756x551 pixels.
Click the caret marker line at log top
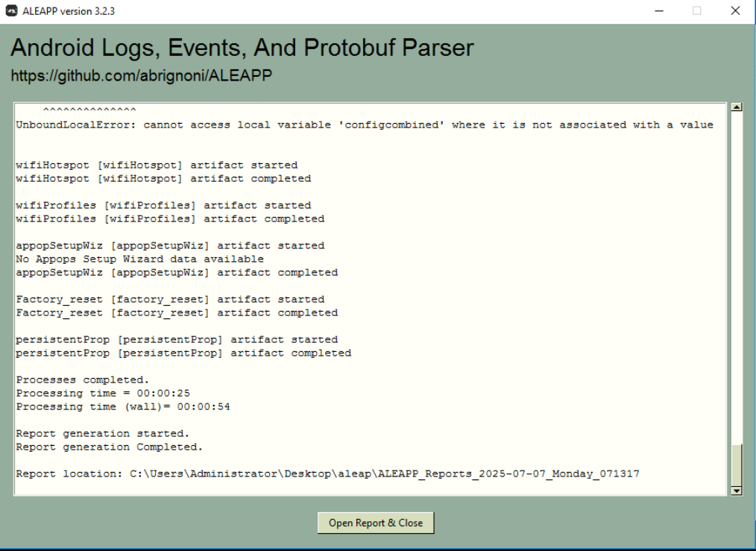(x=89, y=110)
